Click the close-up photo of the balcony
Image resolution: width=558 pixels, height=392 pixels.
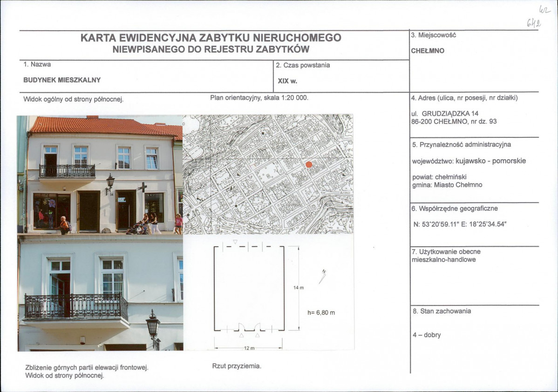[x=100, y=293]
